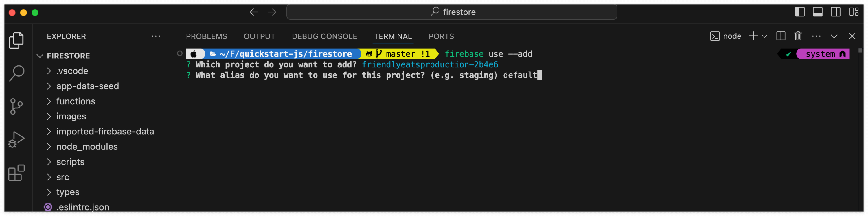Open the Explorer view in activity bar
868x216 pixels.
[16, 40]
